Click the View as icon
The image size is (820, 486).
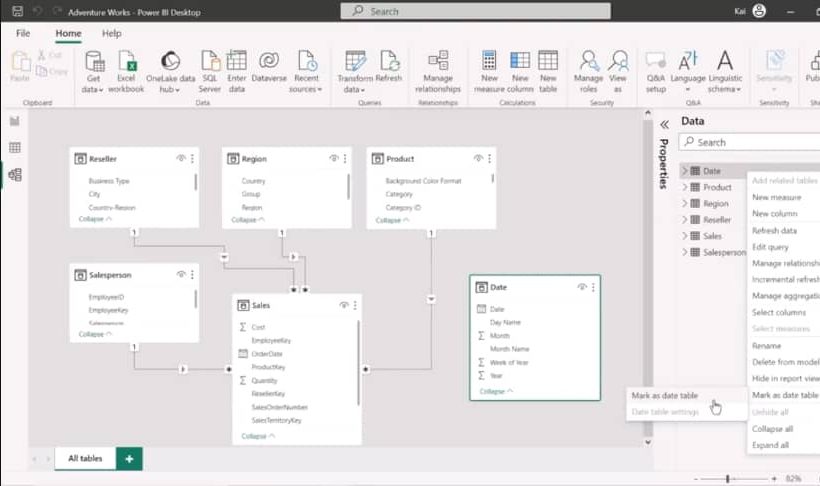[618, 61]
